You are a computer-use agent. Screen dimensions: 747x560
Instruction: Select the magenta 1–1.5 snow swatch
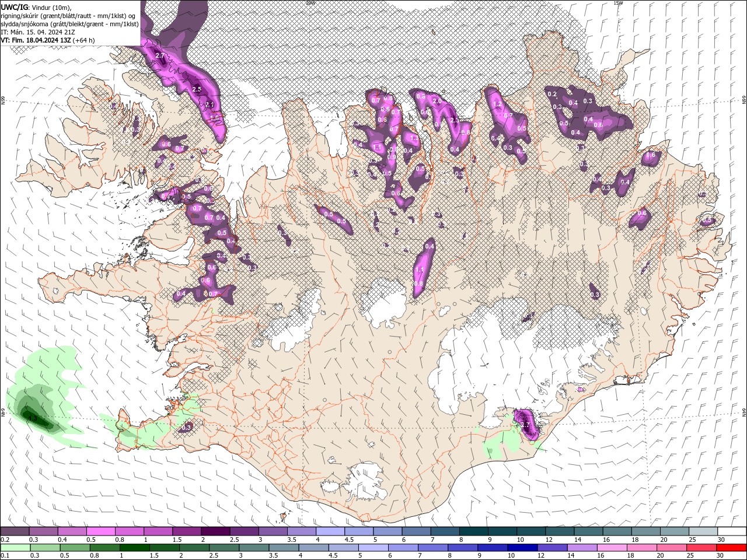(158, 531)
